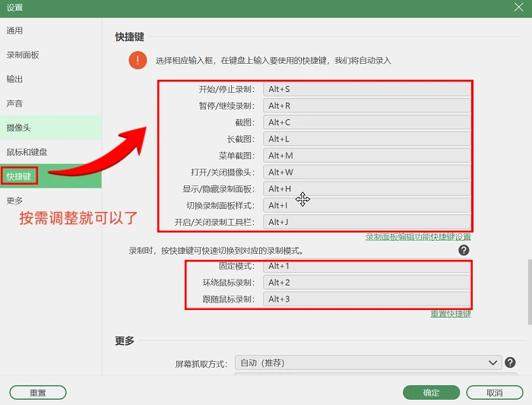This screenshot has height=405, width=532.
Task: Click the vertical scrollbar on the right
Action: (530, 292)
